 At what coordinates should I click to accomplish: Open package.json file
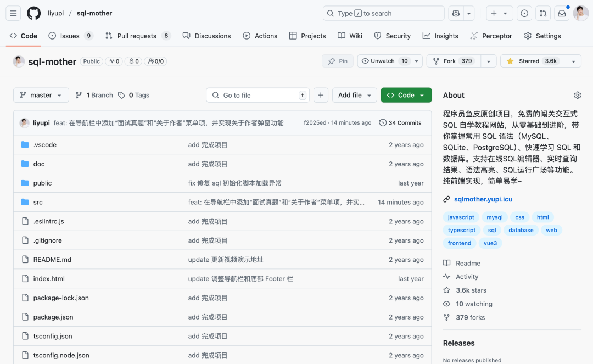53,317
